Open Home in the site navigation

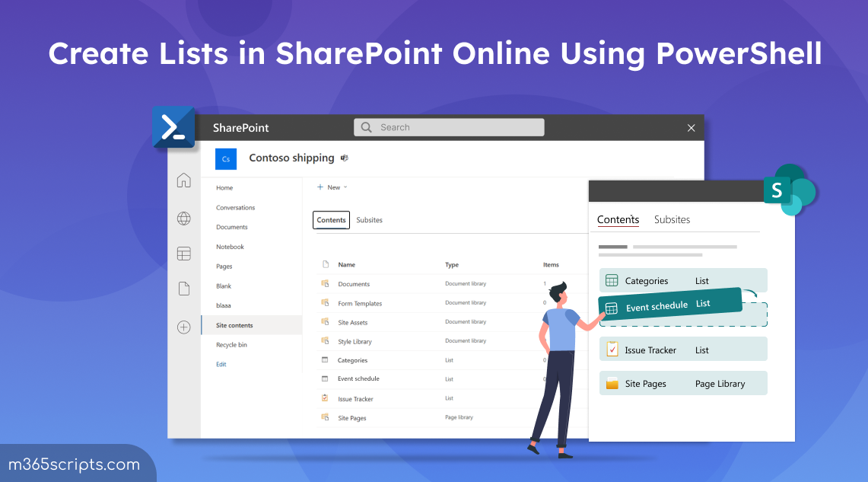click(224, 188)
